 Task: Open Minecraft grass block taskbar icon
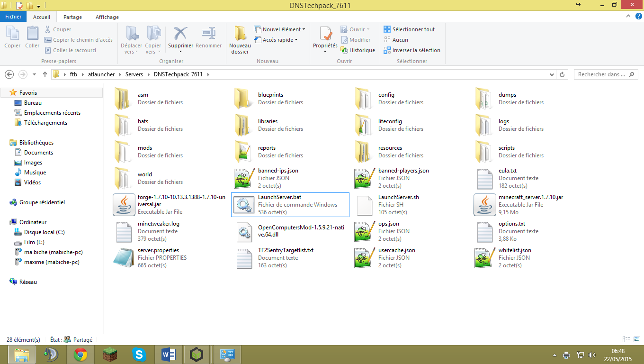point(110,355)
